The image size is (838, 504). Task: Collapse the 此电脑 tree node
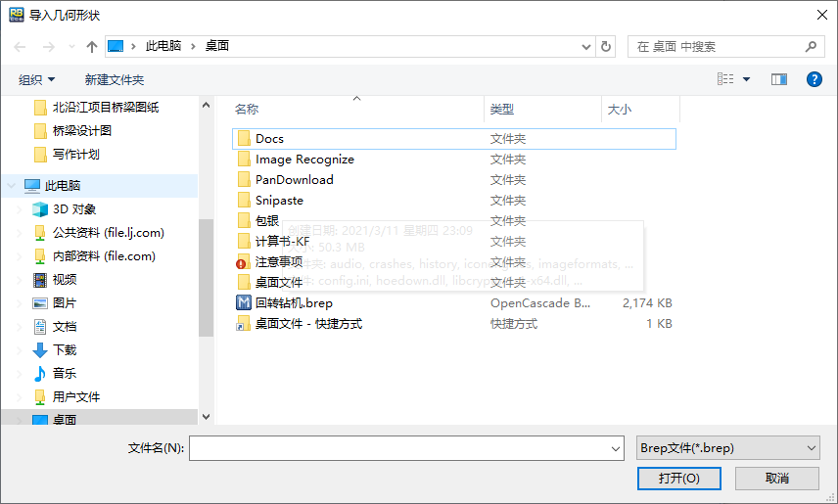click(11, 186)
